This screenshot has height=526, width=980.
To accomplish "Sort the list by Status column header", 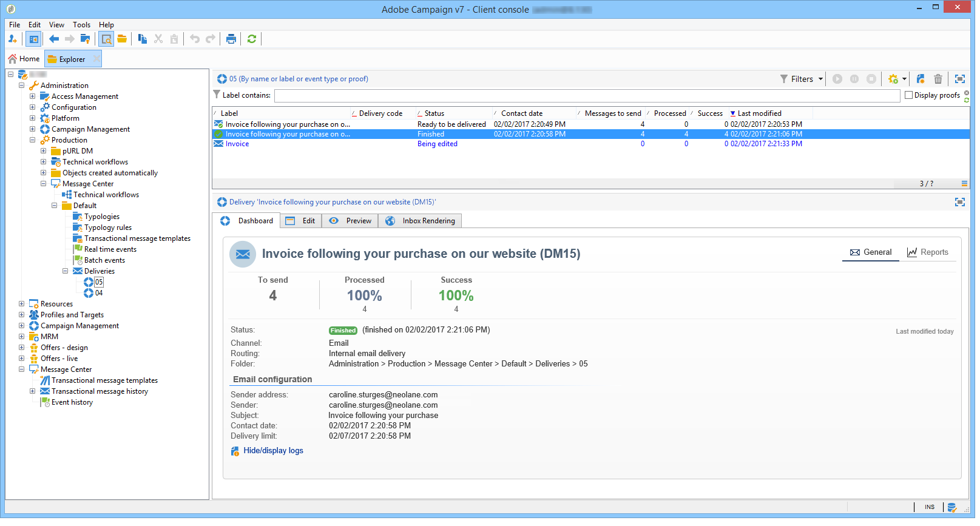I will (x=454, y=113).
